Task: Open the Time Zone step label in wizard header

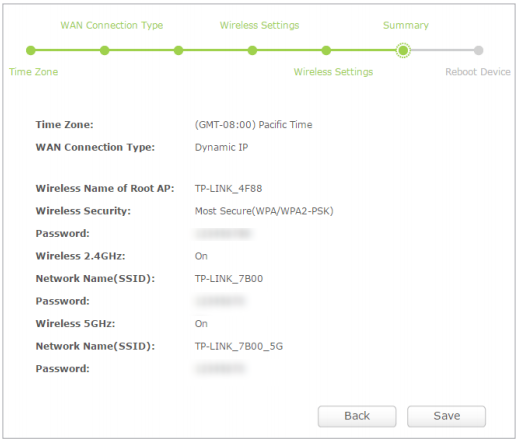Action: (x=33, y=72)
